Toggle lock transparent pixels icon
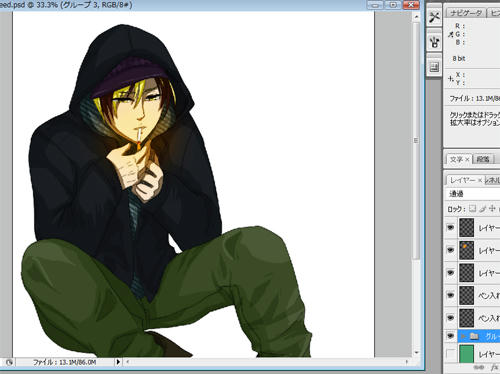 (472, 209)
